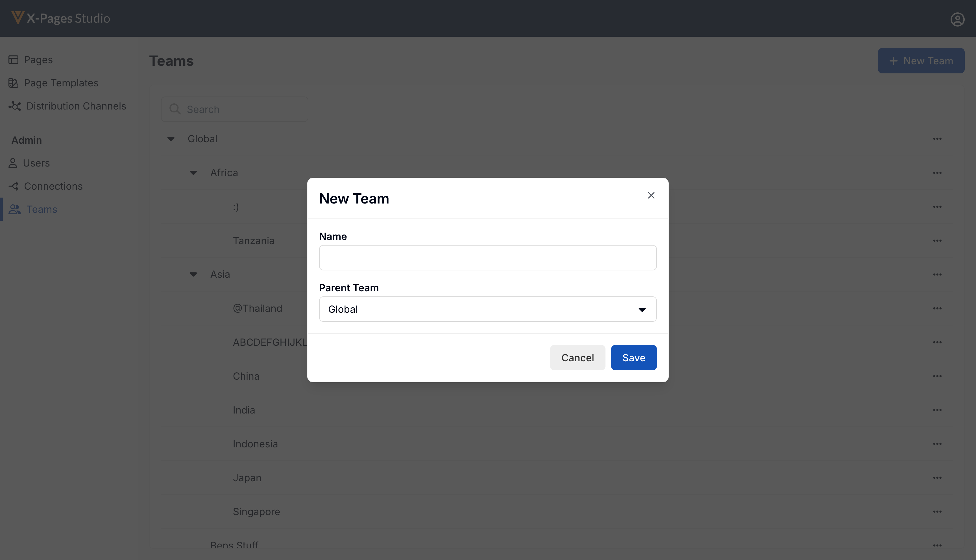Screen dimensions: 976x560
Task: Click the X-Pages Studio logo
Action: 61,18
